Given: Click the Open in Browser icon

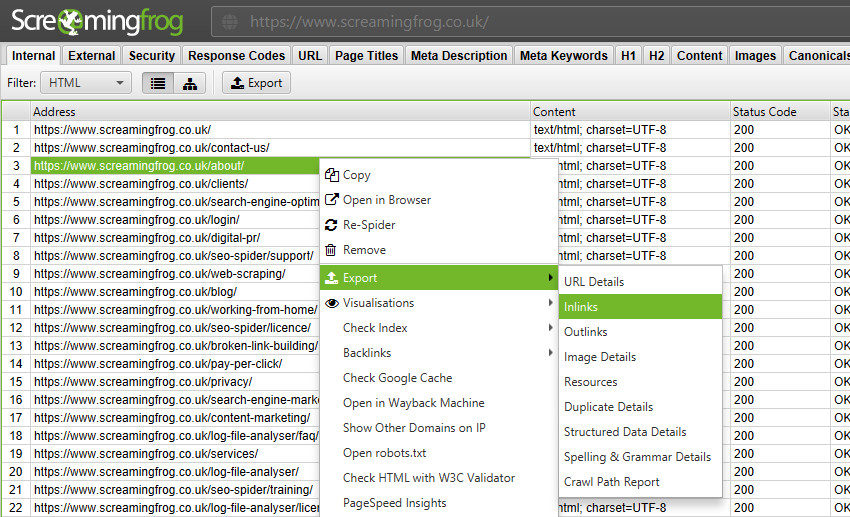Looking at the screenshot, I should point(332,200).
